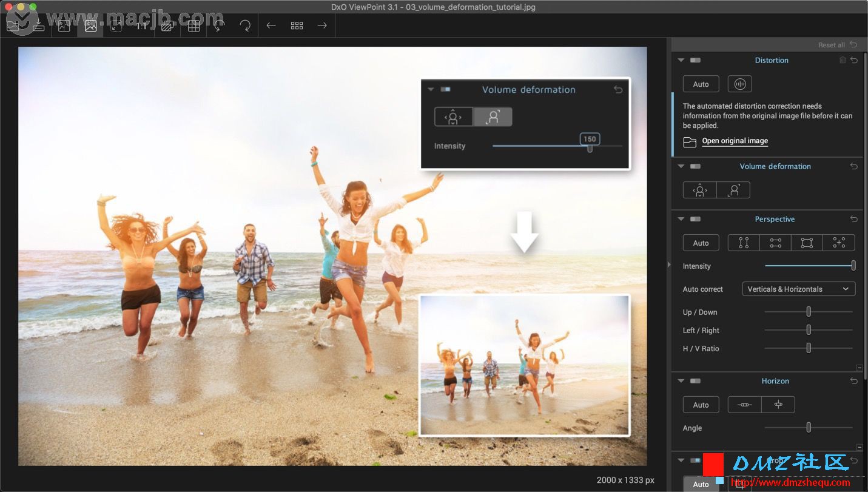This screenshot has height=492, width=868.
Task: Select horizontal/vertical volume deformation icon
Action: [700, 190]
